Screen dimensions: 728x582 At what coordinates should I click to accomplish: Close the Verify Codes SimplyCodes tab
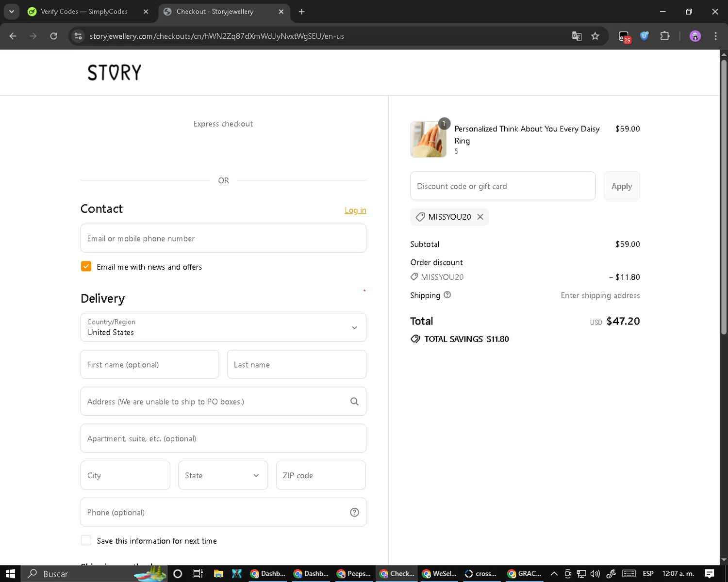tap(146, 12)
